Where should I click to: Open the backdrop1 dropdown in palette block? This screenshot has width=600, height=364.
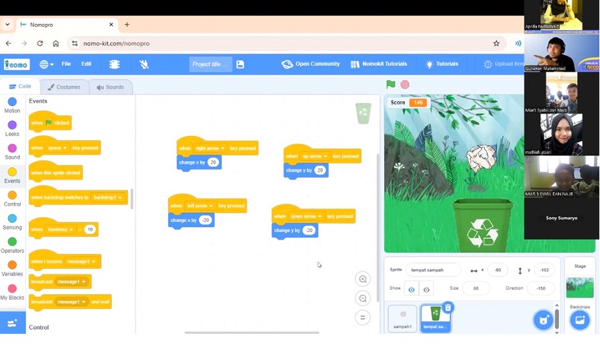point(109,198)
